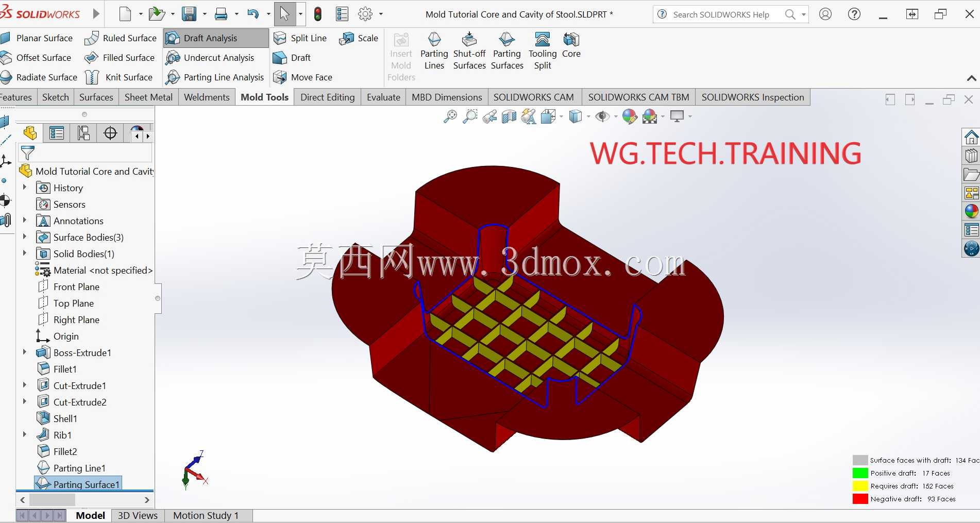Screen dimensions: 980x523
Task: Switch to the PropertyManager tab
Action: point(57,133)
